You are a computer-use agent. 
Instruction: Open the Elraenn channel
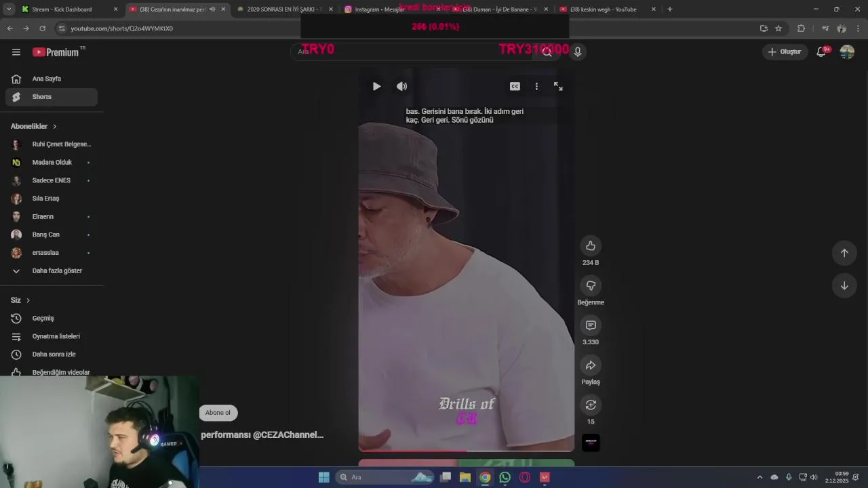point(52,217)
